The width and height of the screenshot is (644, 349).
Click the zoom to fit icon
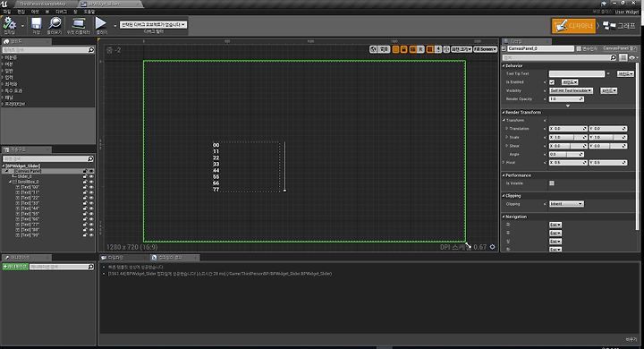pyautogui.click(x=446, y=49)
